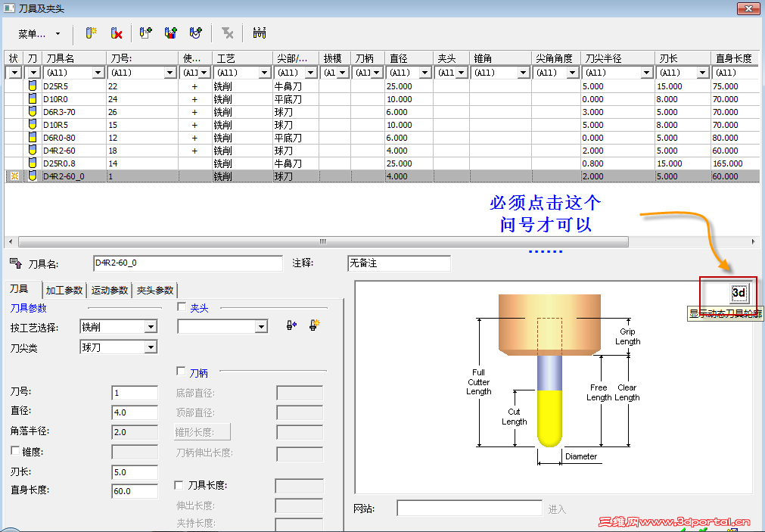Click the new holder creation icon
The image size is (765, 532).
313,325
